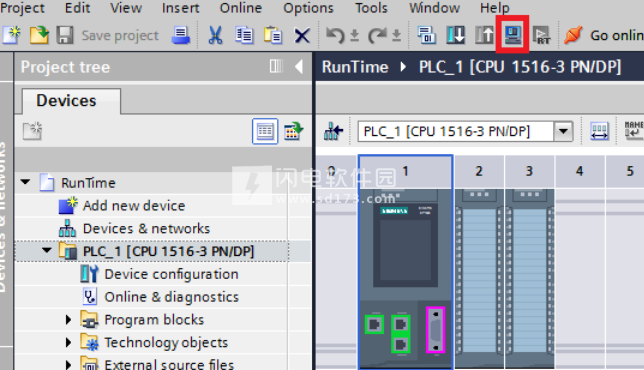Click the Download to device icon
This screenshot has width=644, height=370.
click(455, 35)
